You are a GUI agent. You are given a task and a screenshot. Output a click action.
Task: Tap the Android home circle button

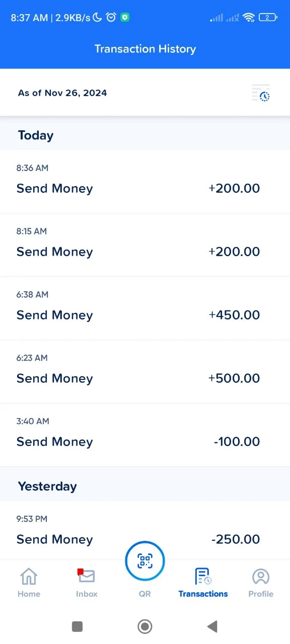145,626
